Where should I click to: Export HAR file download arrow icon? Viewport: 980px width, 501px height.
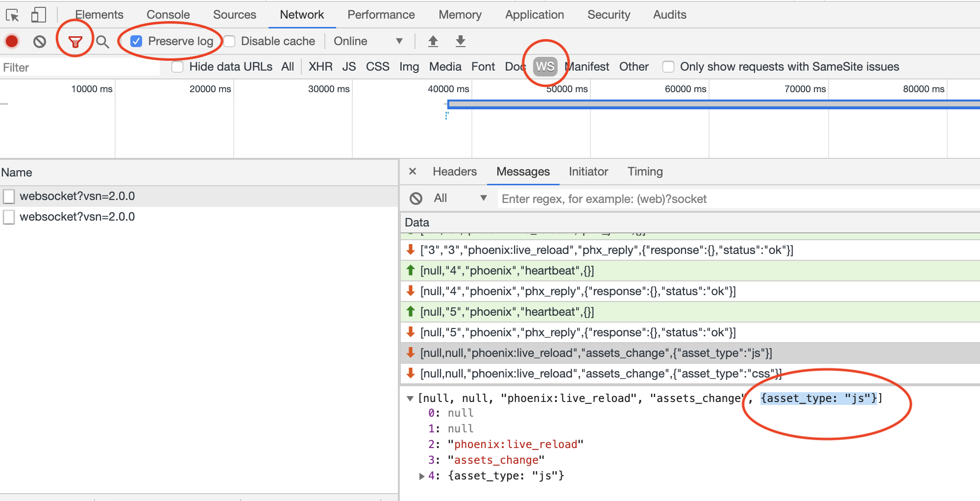(x=460, y=41)
